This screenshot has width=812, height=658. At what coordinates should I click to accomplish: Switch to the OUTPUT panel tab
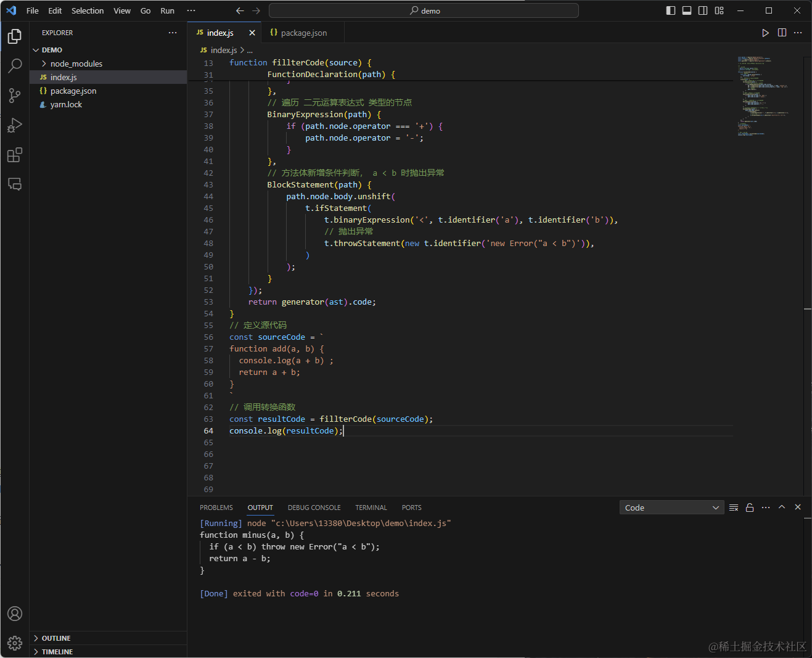click(260, 508)
